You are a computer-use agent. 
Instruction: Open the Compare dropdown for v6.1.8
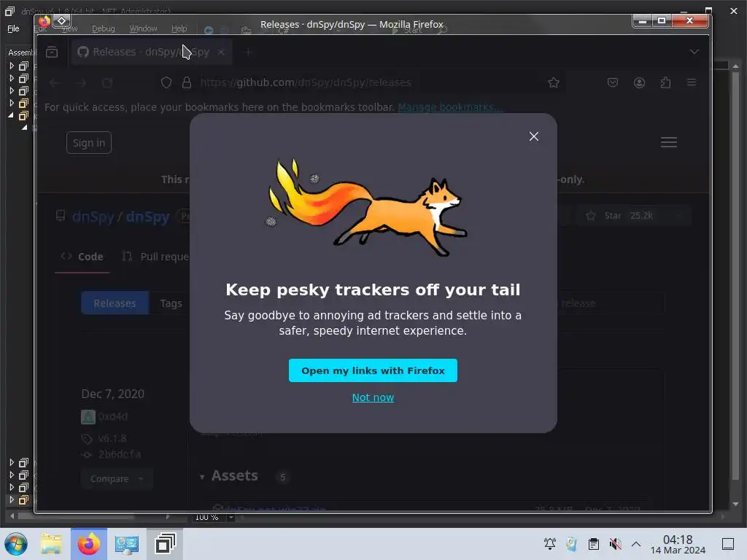click(x=116, y=478)
